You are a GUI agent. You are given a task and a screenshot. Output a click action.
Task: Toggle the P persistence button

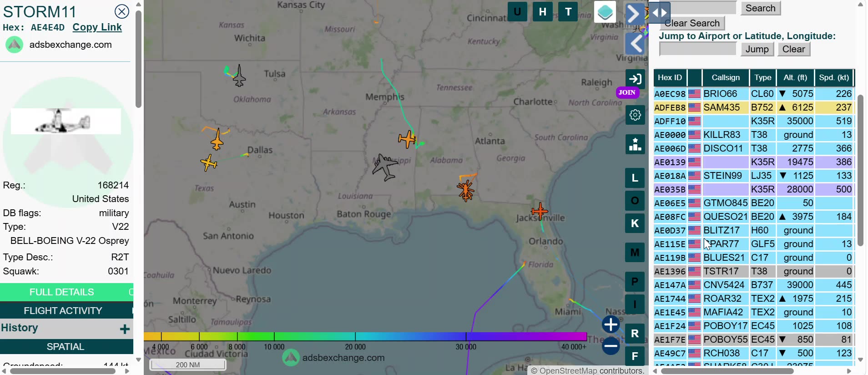635,282
